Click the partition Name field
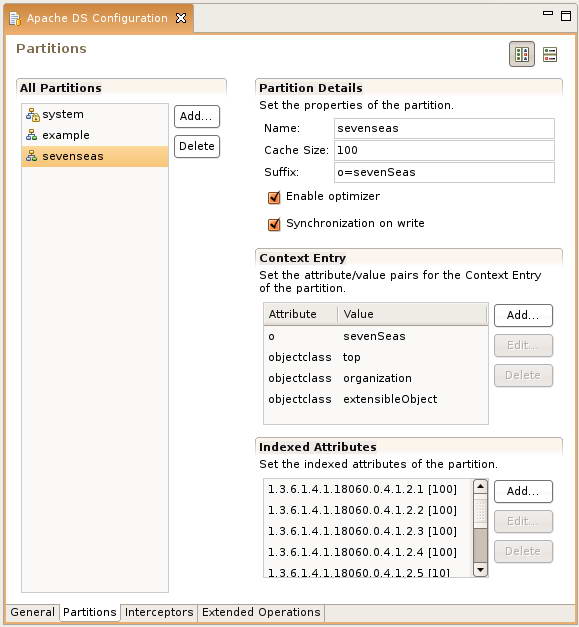The width and height of the screenshot is (579, 627). point(444,128)
